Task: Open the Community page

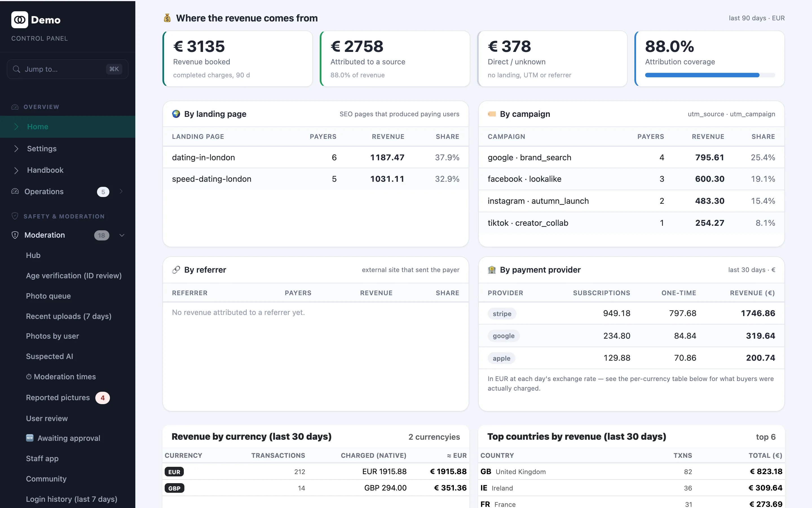Action: coord(46,479)
